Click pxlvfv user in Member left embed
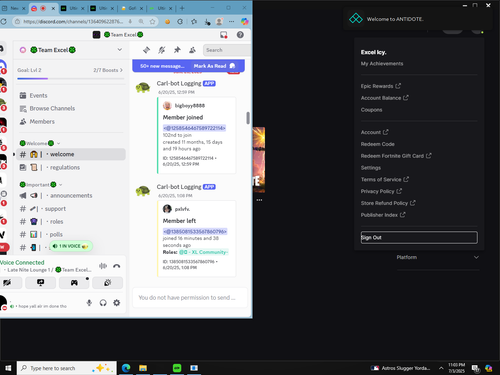 coord(182,209)
